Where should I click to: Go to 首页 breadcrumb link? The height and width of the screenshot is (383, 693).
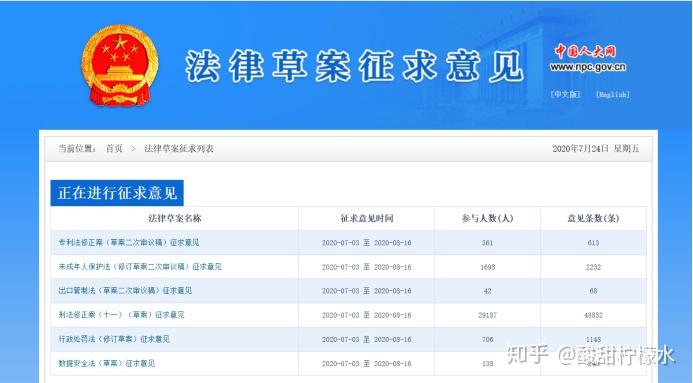(x=114, y=149)
